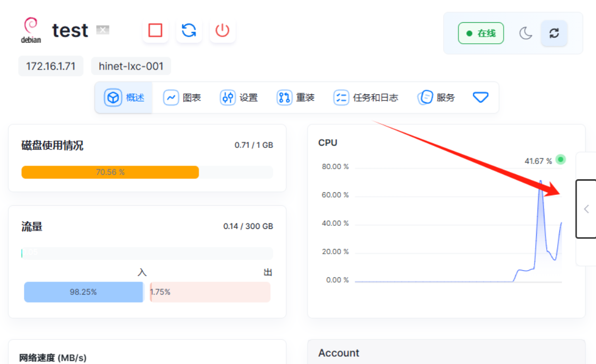Refresh data with the top-right sync icon
Viewport: 596px width, 364px height.
[554, 34]
